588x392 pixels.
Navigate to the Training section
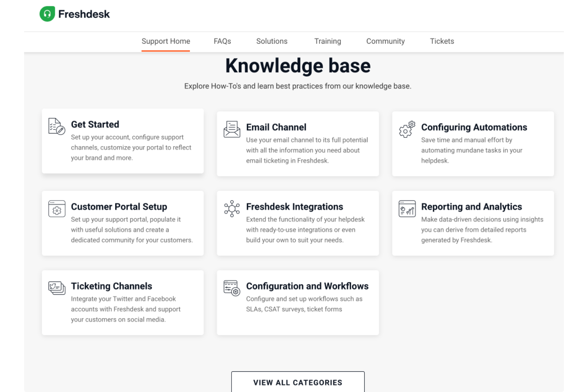(327, 41)
